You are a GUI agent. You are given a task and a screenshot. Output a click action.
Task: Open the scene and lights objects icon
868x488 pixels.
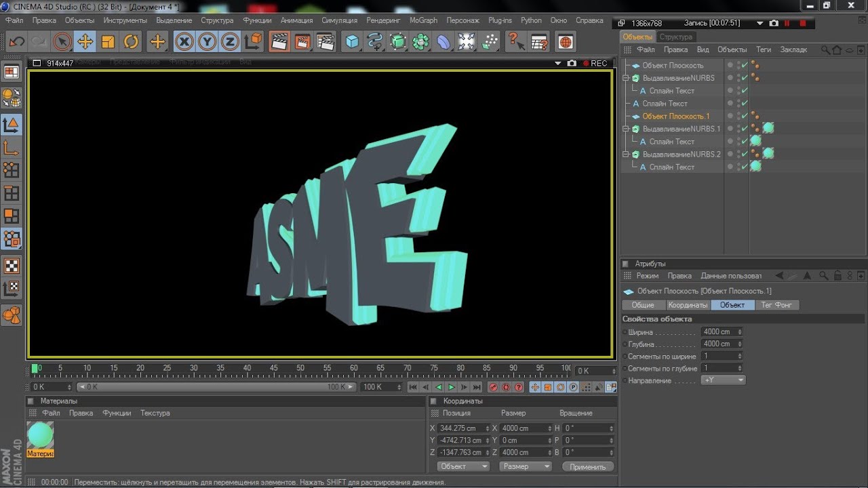click(467, 42)
